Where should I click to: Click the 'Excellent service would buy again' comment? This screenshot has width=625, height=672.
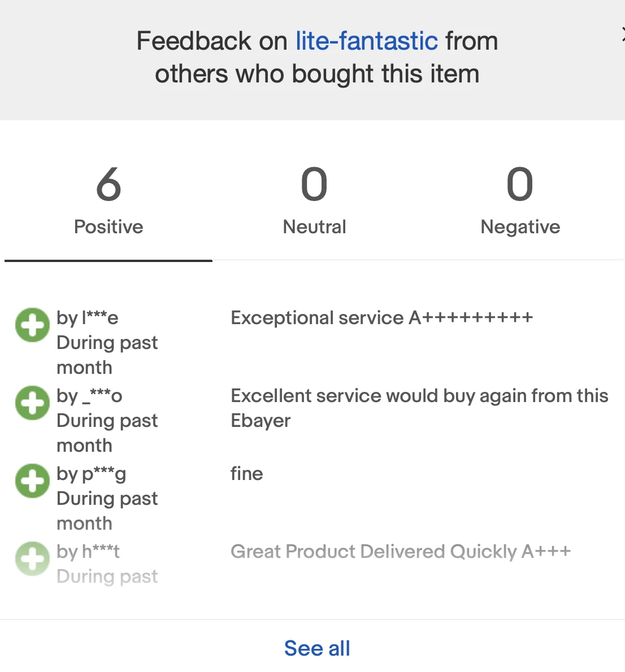(x=419, y=408)
